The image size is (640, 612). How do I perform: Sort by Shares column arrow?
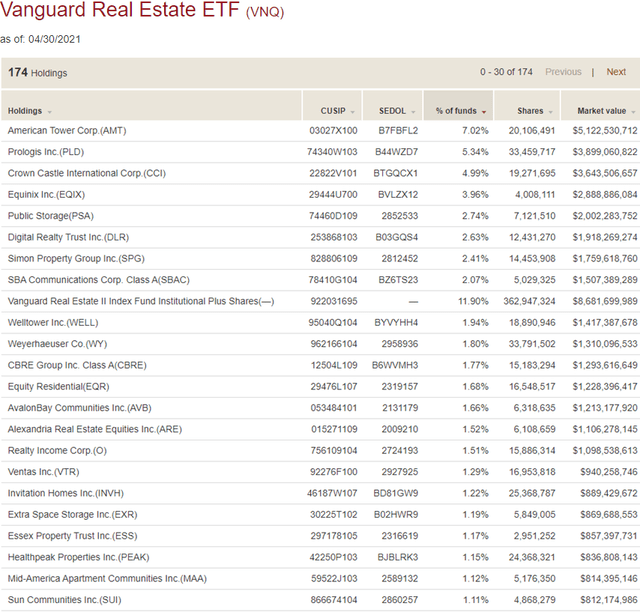(x=550, y=112)
